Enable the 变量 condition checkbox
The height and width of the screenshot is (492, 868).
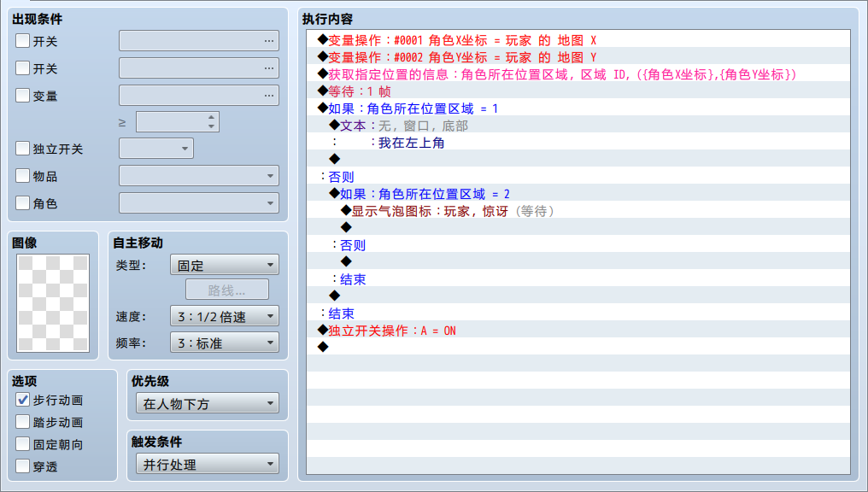click(x=23, y=95)
